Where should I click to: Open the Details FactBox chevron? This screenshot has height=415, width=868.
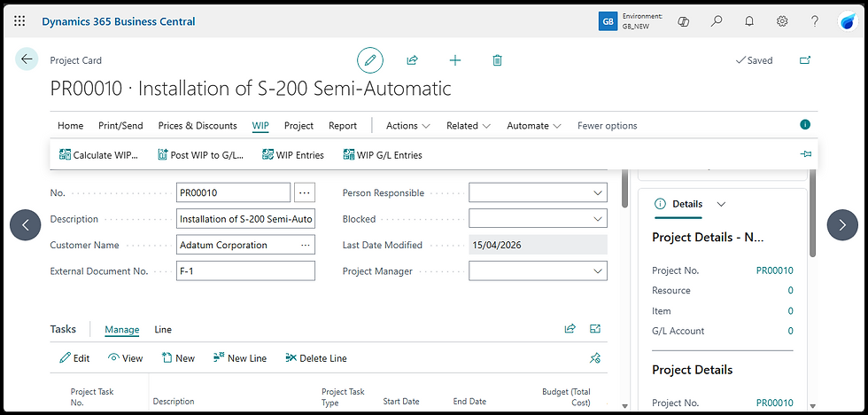[721, 204]
